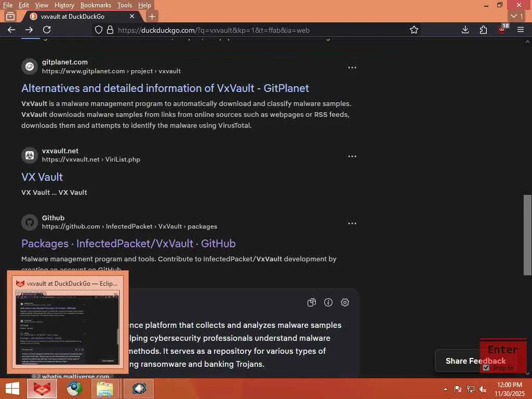
Task: Open Alternatives and detailed information of VxVault link
Action: click(165, 88)
